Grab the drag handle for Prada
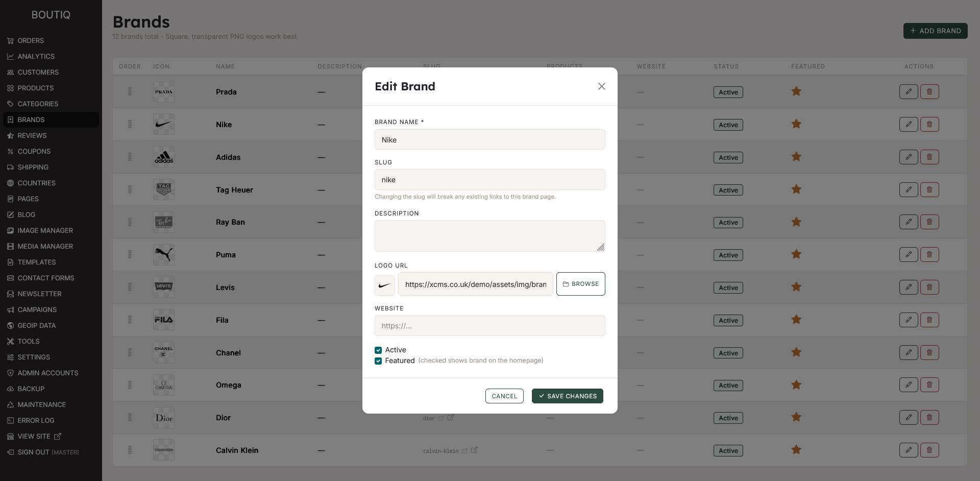980x481 pixels. pos(130,92)
